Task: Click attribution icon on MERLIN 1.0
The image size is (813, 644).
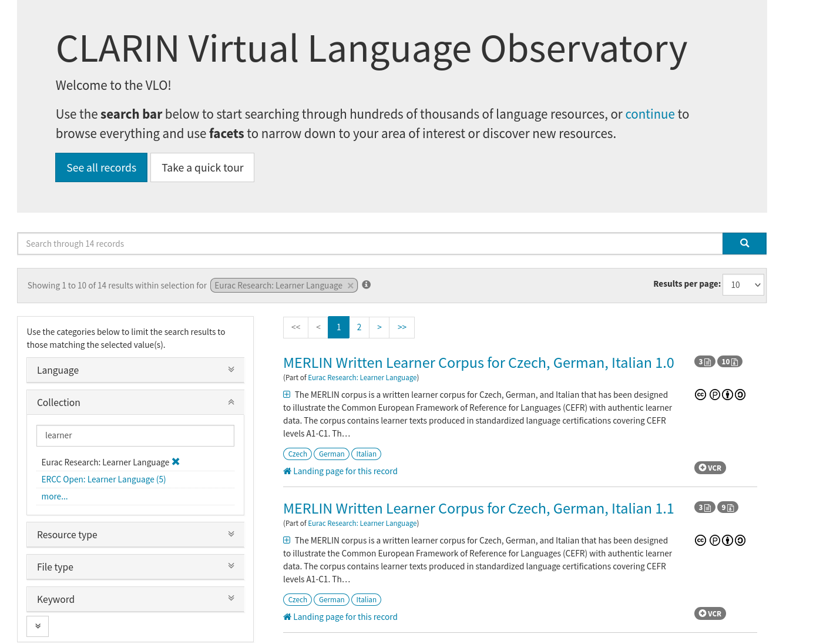Action: [x=727, y=395]
